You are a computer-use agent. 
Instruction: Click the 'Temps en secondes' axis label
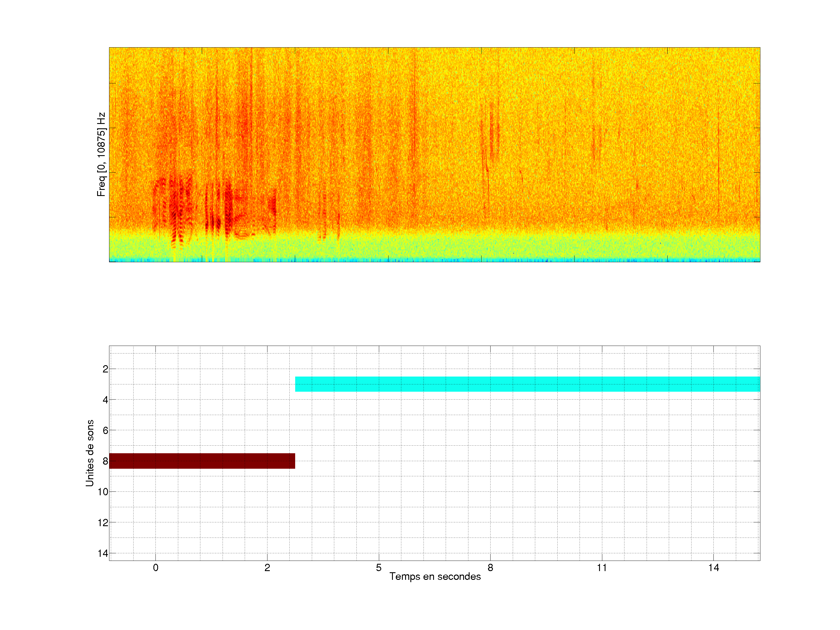point(435,576)
